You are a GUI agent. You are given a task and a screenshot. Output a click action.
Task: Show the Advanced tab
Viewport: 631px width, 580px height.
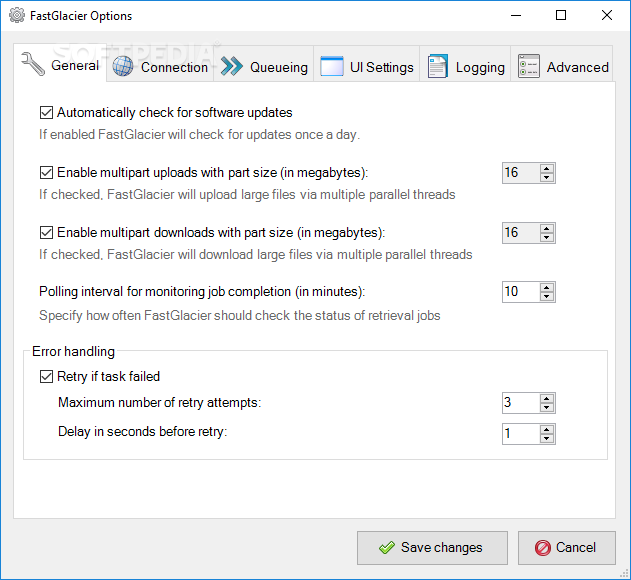562,64
